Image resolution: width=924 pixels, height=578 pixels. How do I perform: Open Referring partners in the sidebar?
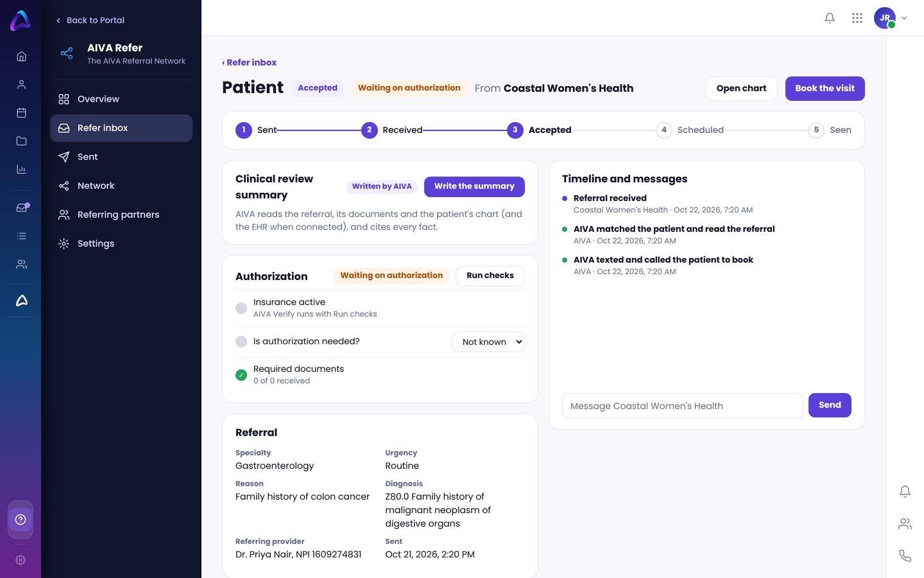click(121, 215)
